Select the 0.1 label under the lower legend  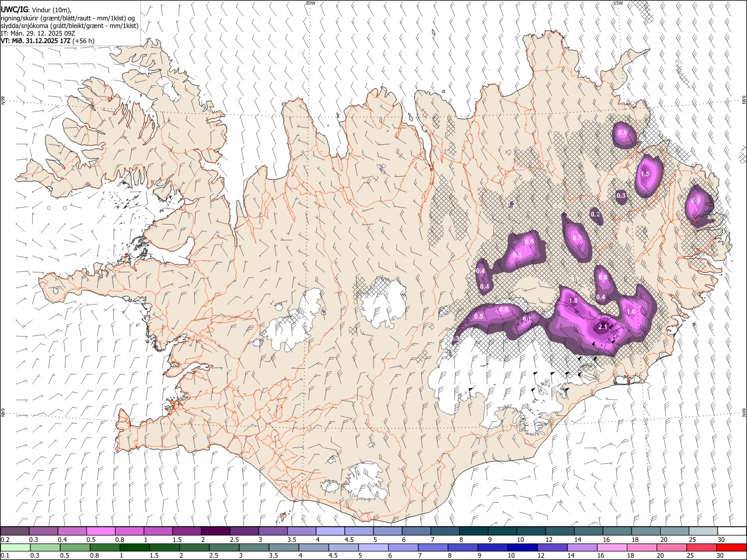coord(5,556)
